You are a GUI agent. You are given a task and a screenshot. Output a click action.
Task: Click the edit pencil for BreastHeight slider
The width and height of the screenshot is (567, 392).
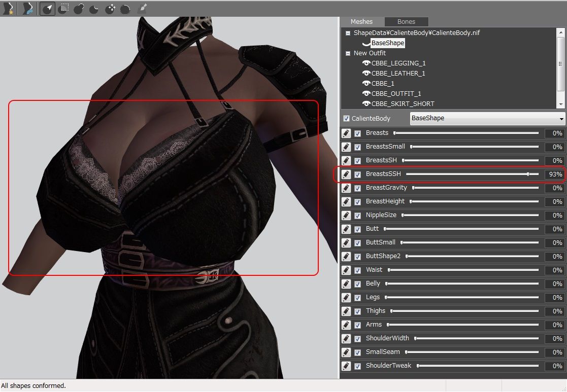tap(346, 202)
